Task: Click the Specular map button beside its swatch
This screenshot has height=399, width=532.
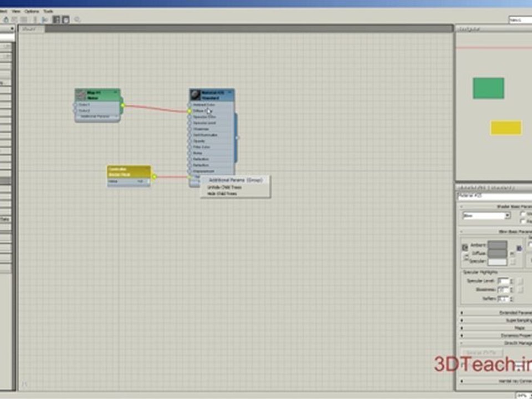Action: [x=512, y=262]
